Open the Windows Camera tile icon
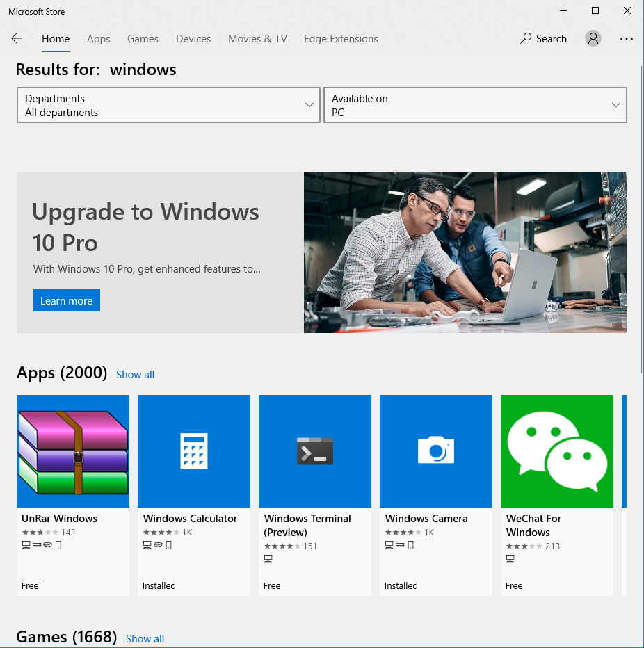Viewport: 644px width, 648px height. 435,451
